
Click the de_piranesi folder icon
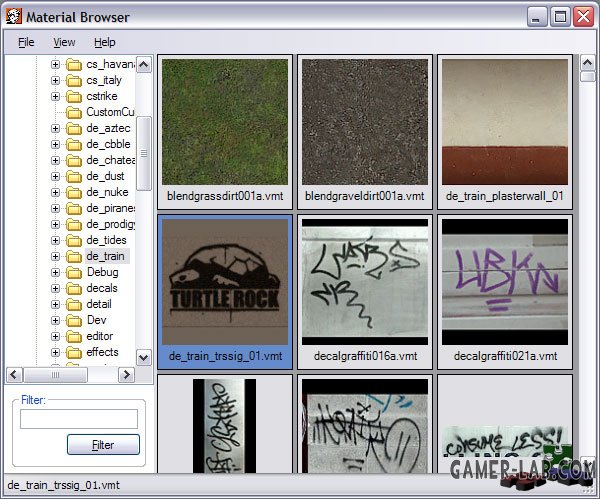(x=74, y=209)
